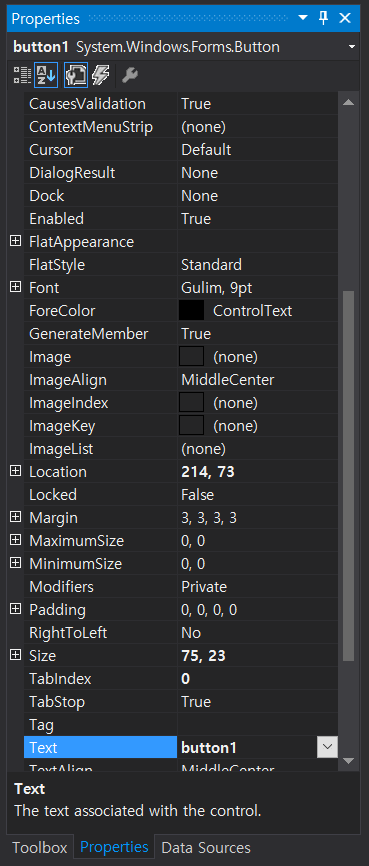Viewport: 369px width, 866px height.
Task: Click the Margin value 3, 3, 3, 3
Action: pos(209,518)
